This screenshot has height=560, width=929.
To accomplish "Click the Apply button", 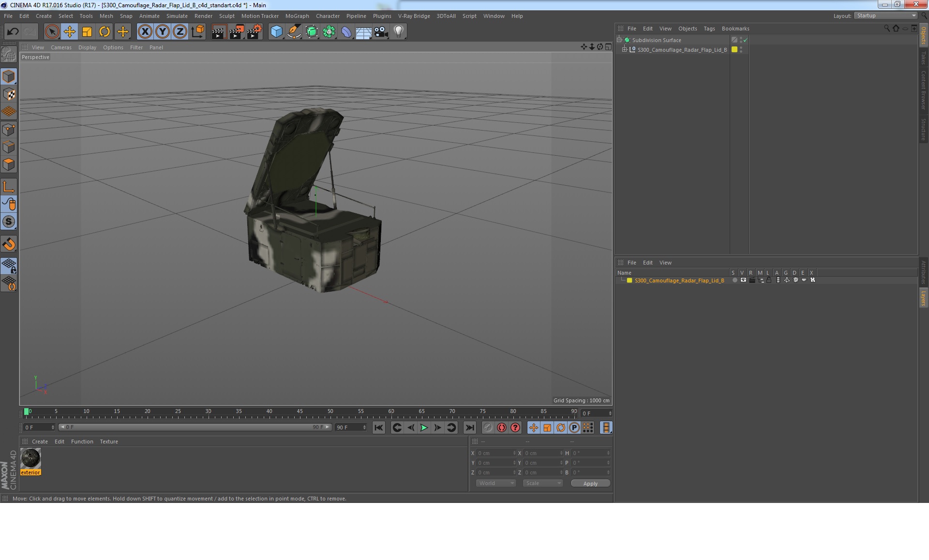I will [590, 484].
